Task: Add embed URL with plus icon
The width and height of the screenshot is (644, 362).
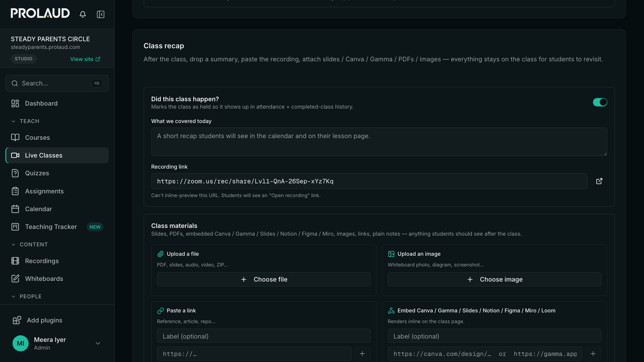Action: 593,354
